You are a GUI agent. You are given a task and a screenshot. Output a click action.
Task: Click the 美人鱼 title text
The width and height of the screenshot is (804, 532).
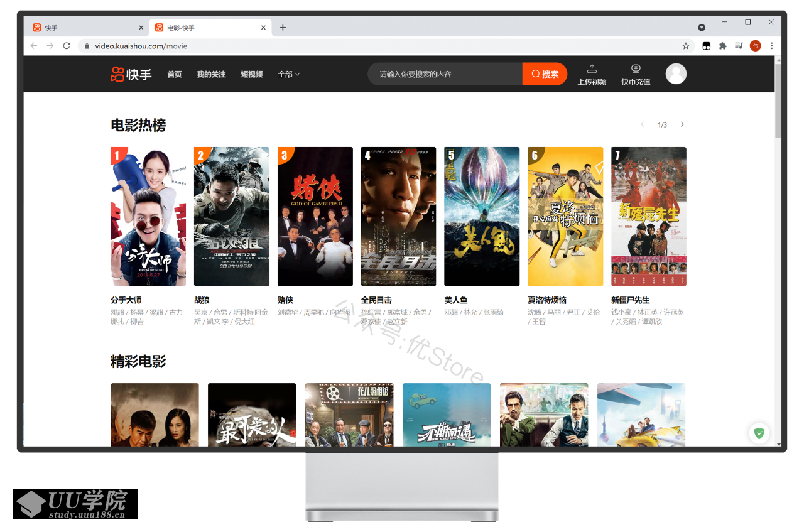coord(456,300)
